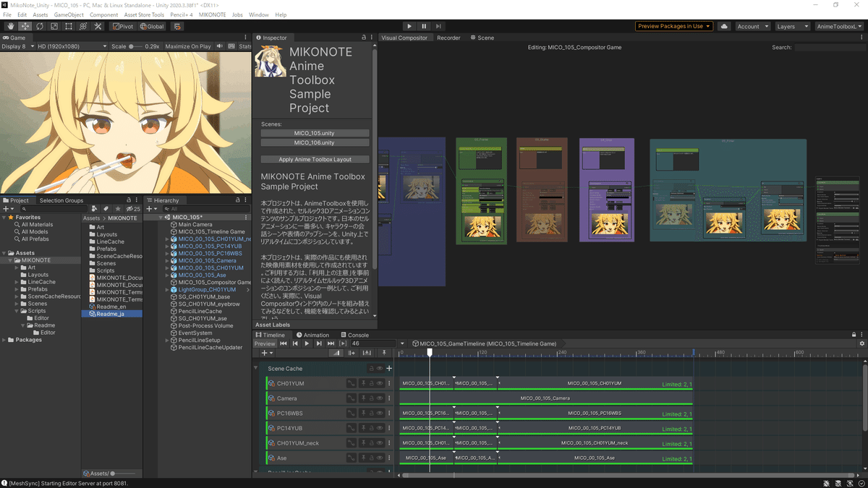The image size is (868, 488).
Task: Open the cloud services icon
Action: 724,26
